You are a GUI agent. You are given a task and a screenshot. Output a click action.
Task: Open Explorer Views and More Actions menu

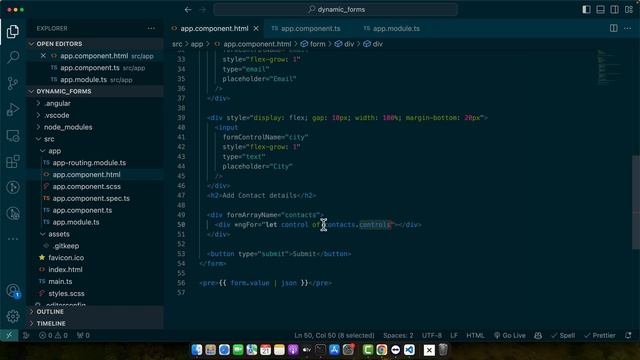click(151, 28)
